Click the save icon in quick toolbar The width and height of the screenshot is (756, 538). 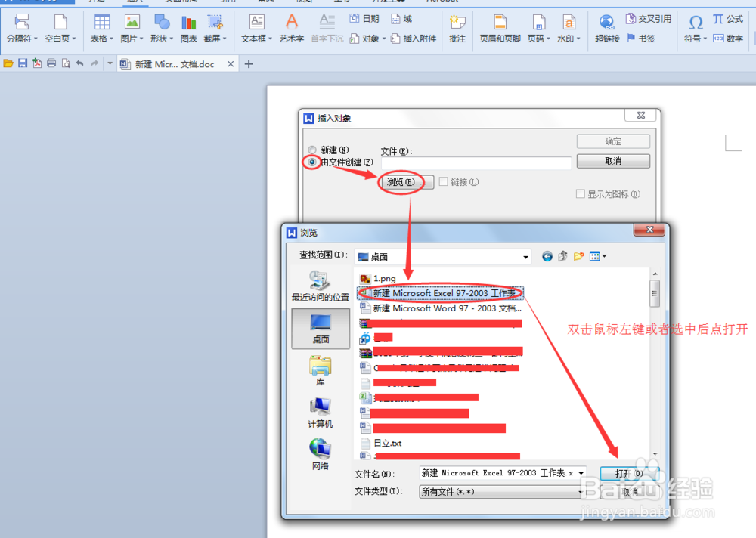click(23, 63)
